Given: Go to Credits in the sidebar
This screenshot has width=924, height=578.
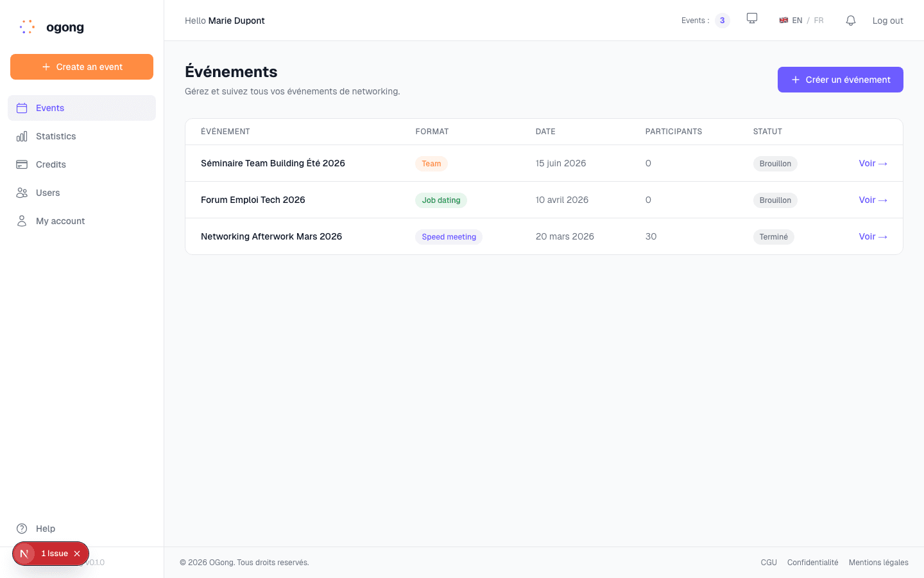Looking at the screenshot, I should pyautogui.click(x=51, y=164).
